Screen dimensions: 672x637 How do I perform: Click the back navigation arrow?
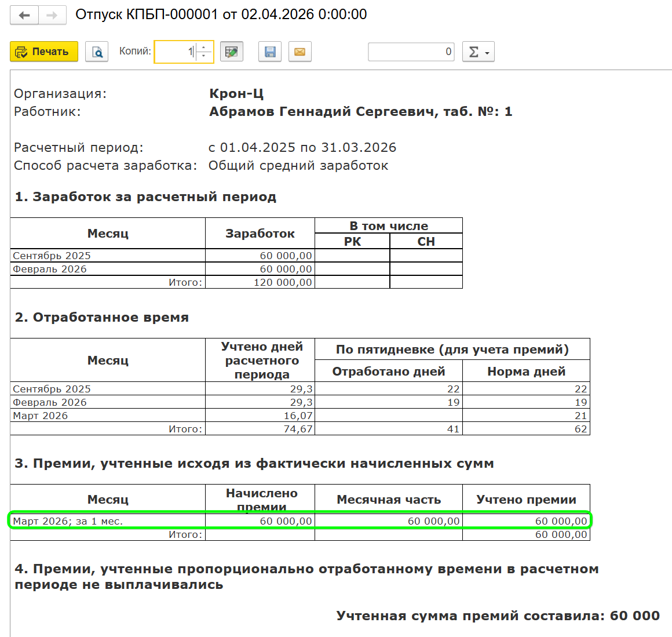click(x=24, y=15)
